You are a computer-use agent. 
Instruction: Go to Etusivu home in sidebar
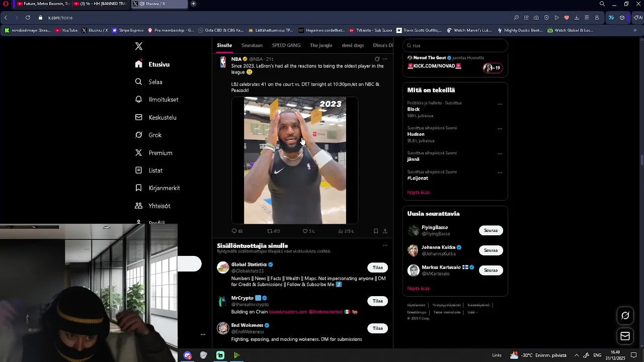[x=152, y=64]
